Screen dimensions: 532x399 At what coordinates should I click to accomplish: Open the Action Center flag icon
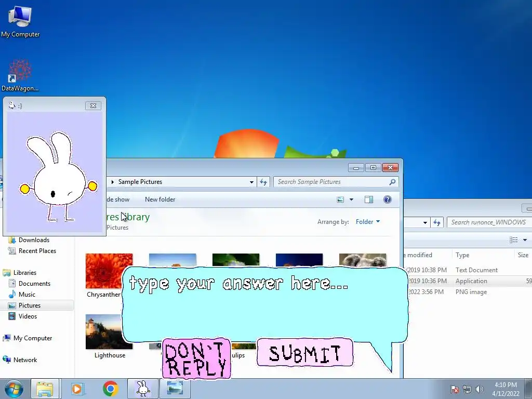click(455, 389)
